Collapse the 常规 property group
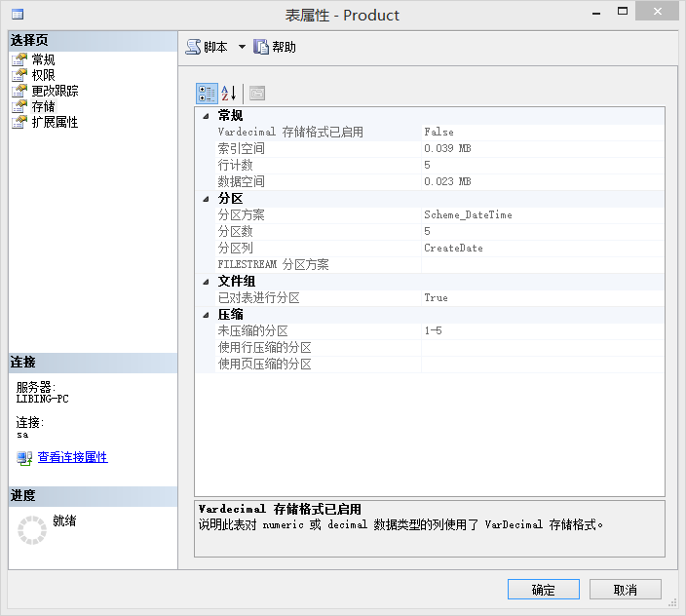The height and width of the screenshot is (616, 686). coord(206,116)
